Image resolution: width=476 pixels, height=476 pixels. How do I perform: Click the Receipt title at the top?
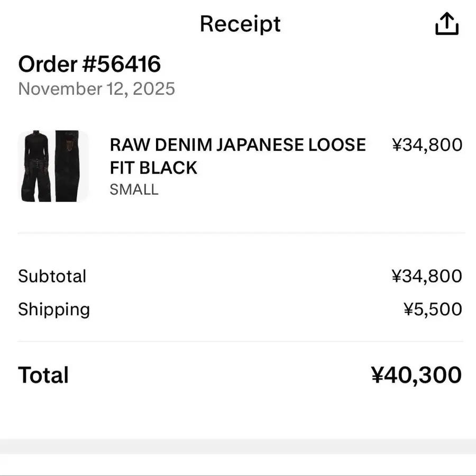(240, 24)
